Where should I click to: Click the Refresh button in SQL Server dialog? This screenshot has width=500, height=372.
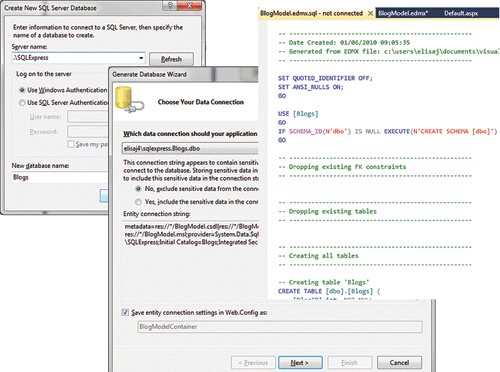(x=171, y=59)
